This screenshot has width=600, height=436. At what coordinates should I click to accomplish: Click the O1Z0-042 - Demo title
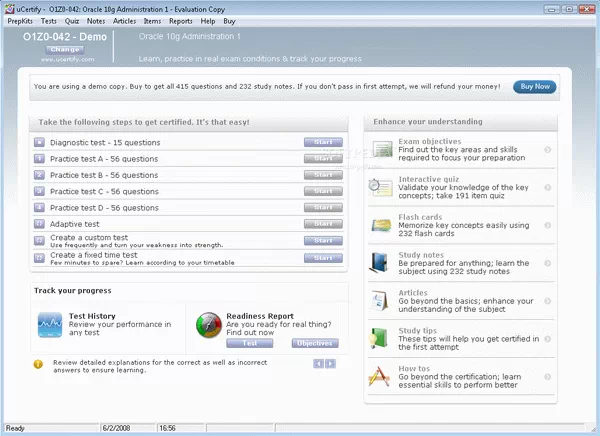[x=65, y=37]
